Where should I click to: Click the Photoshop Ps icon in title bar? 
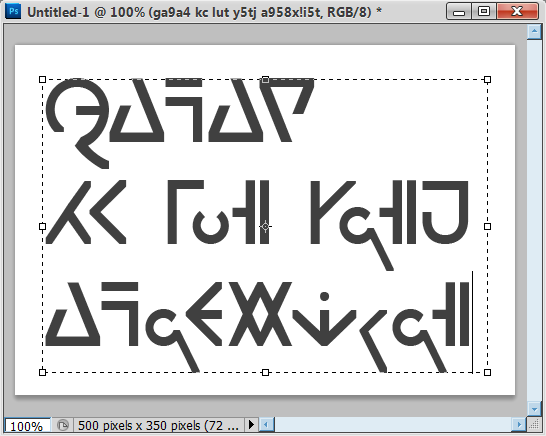pos(14,11)
